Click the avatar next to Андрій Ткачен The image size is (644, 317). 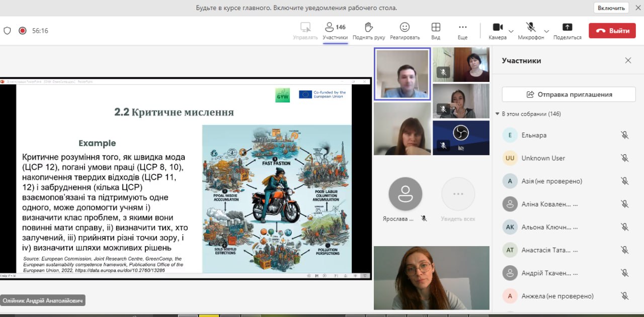point(510,273)
